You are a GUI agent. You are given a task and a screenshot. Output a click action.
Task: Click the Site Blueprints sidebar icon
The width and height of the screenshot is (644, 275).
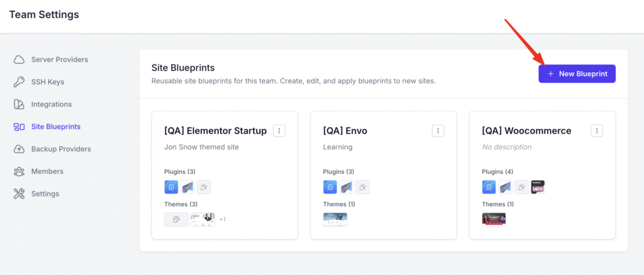19,127
